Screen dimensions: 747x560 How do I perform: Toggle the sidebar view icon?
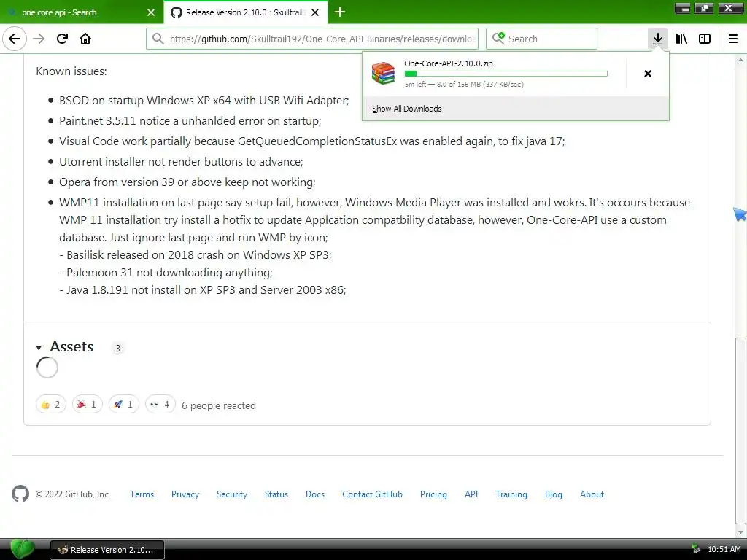705,39
